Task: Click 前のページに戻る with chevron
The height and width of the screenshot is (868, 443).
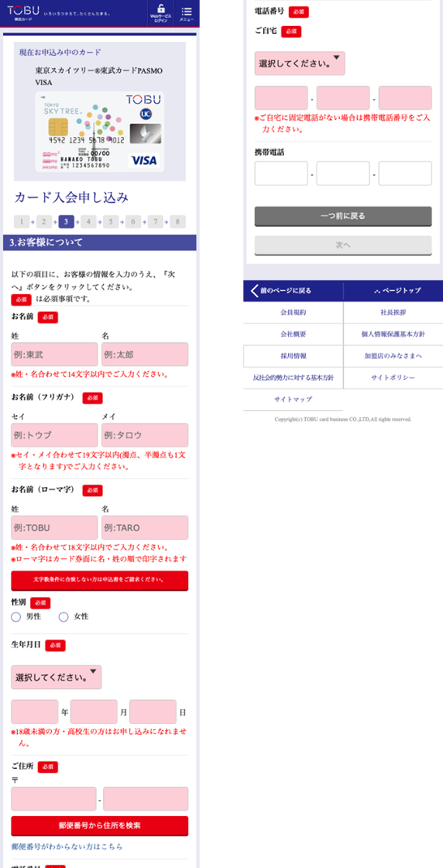Action: 293,291
